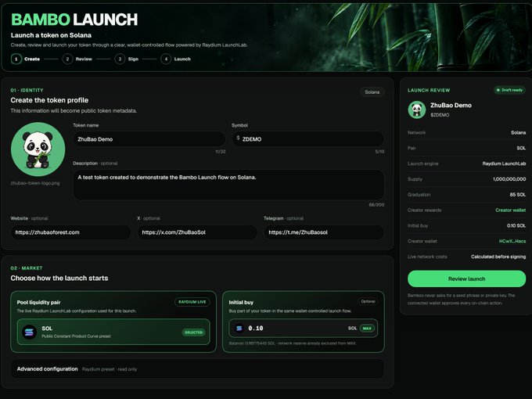
Task: Click the Review launch button
Action: (466, 279)
